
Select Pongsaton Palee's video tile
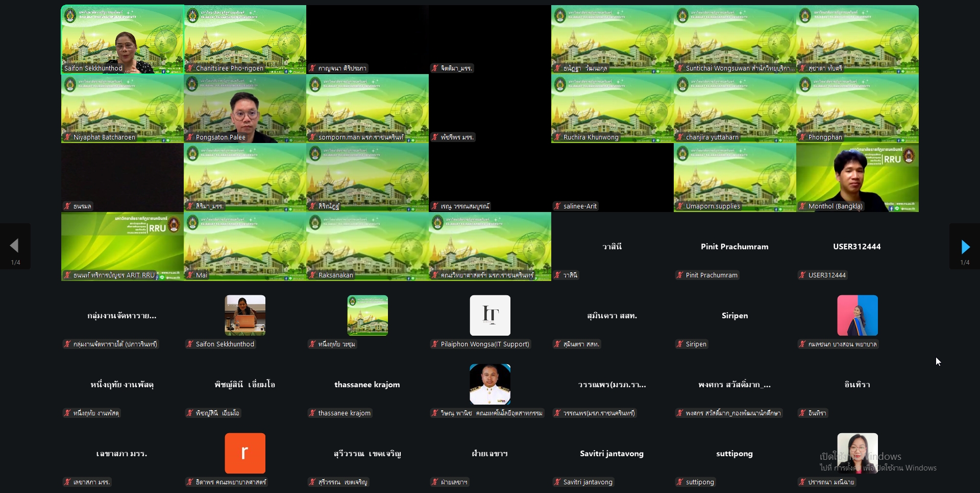pyautogui.click(x=245, y=108)
